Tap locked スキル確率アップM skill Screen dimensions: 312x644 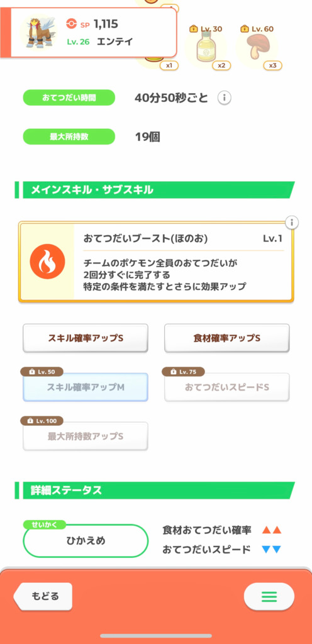click(x=86, y=387)
